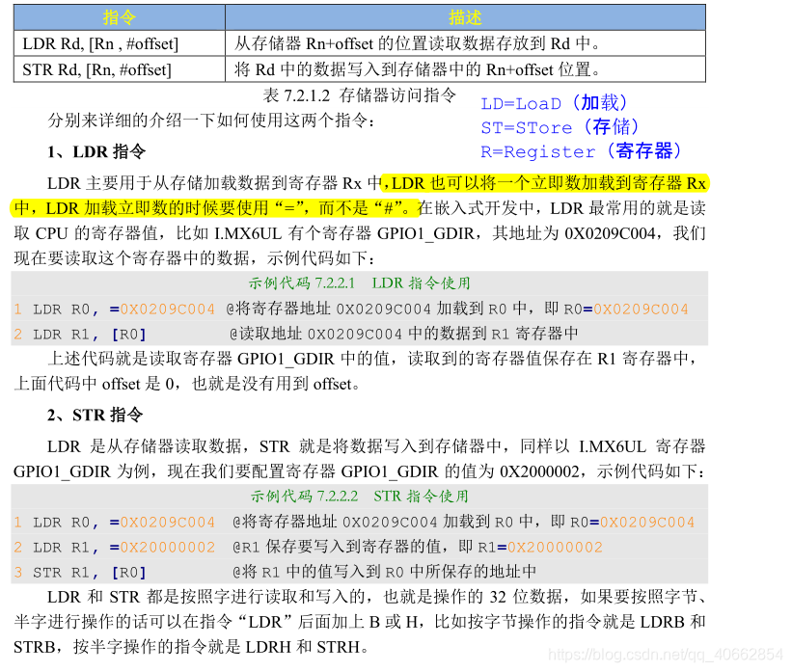The width and height of the screenshot is (792, 672).
Task: Click comment '@读取地址 0X0209C004 中的数据到 R1 寄存器中'
Action: click(403, 334)
